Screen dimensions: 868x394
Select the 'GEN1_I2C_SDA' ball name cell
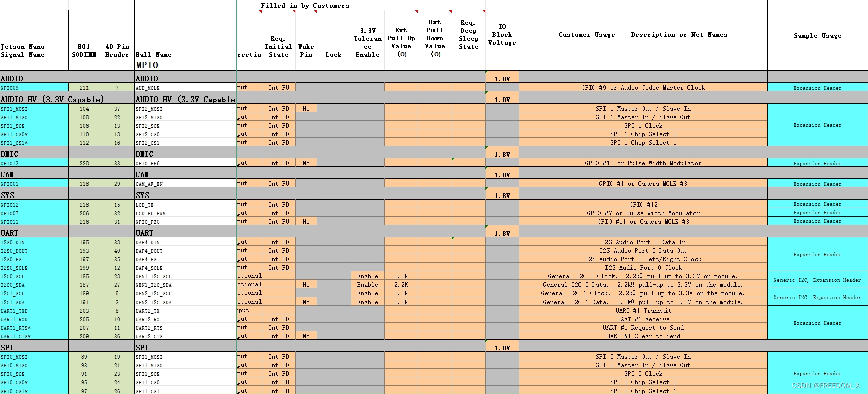pos(186,284)
